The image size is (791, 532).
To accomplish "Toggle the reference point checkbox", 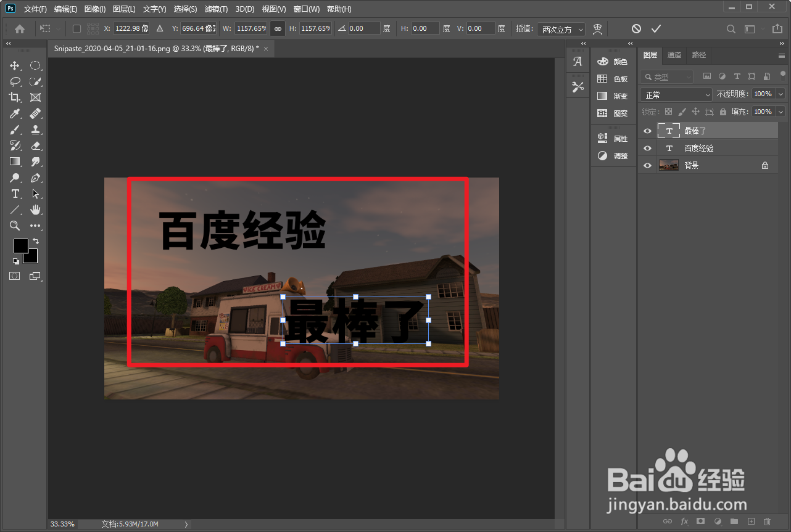I will pos(77,29).
